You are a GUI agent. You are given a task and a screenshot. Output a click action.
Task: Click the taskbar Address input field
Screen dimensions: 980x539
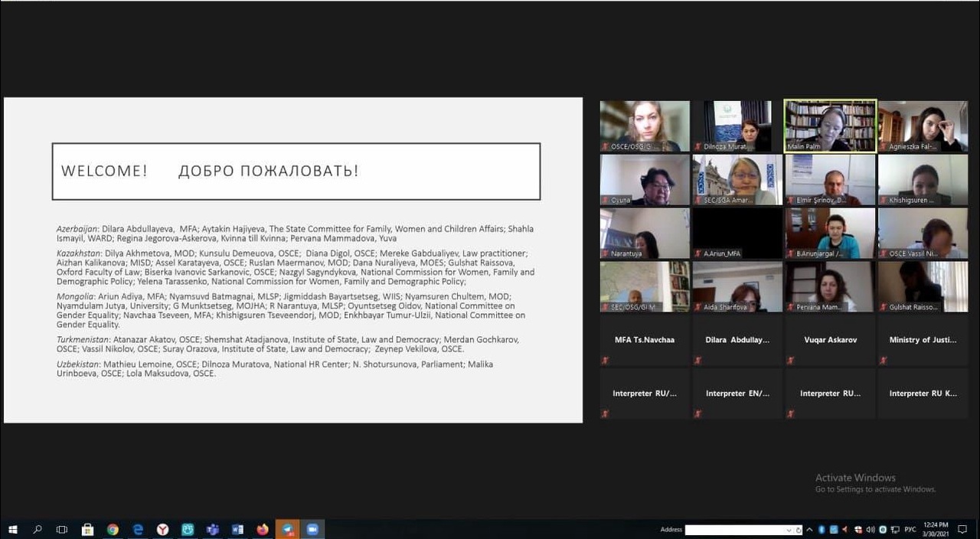pos(733,530)
